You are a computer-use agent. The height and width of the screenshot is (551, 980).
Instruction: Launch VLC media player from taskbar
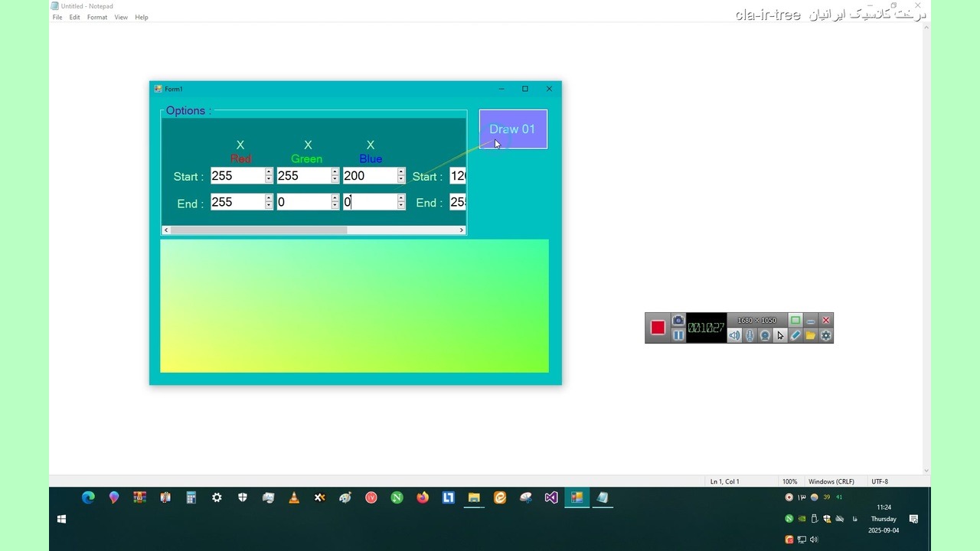(x=294, y=497)
